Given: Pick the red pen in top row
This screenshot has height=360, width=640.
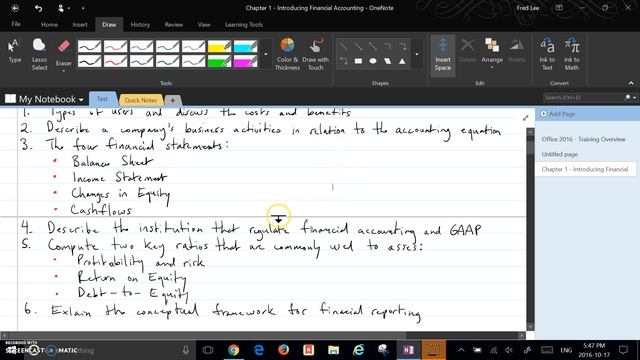Looking at the screenshot, I should (x=116, y=46).
